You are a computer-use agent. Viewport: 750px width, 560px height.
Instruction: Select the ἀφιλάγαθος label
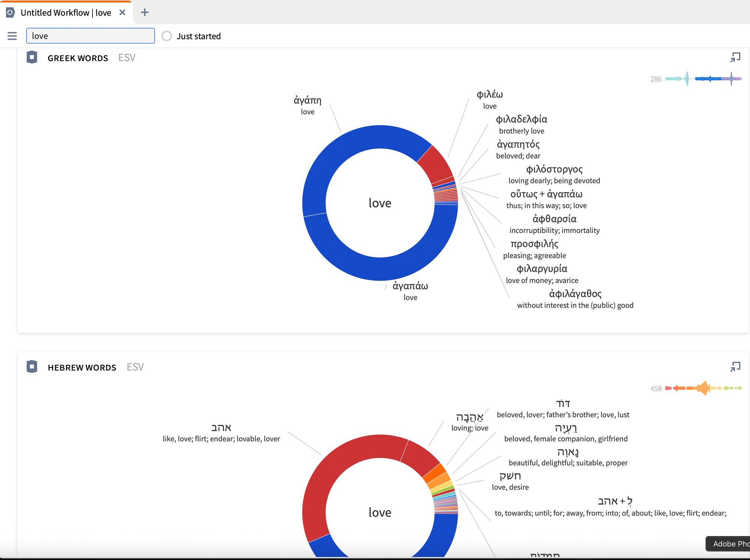coord(575,299)
